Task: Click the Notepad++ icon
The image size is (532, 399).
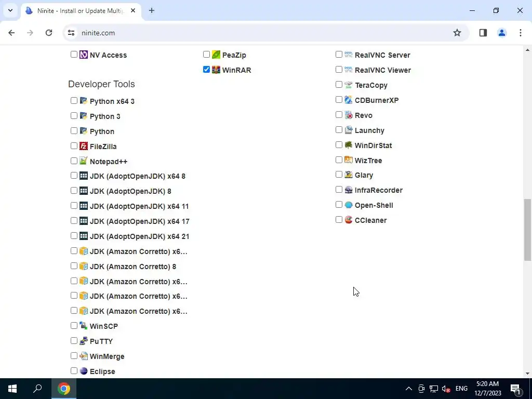Action: [x=84, y=161]
